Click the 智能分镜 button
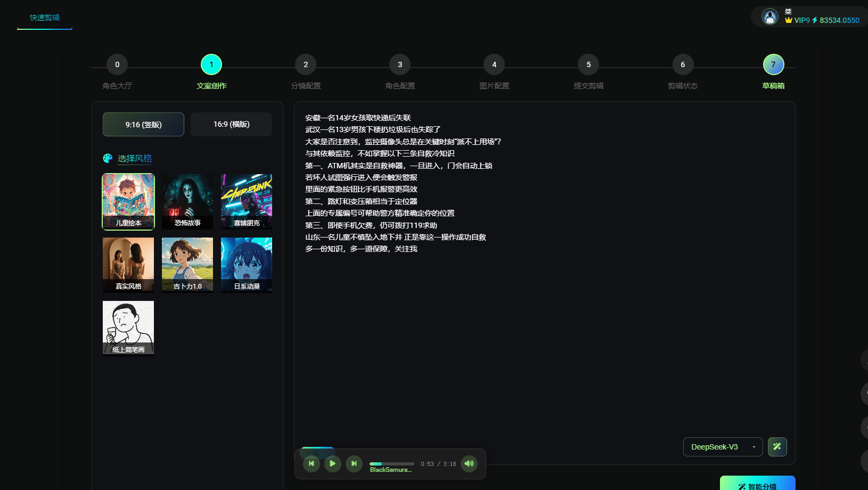868x490 pixels. [757, 484]
